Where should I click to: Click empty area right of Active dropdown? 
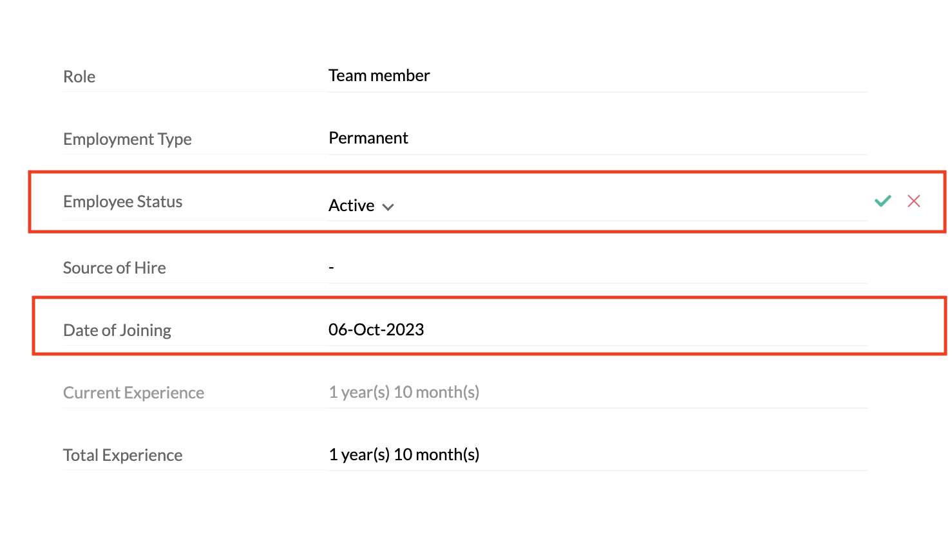click(x=612, y=205)
